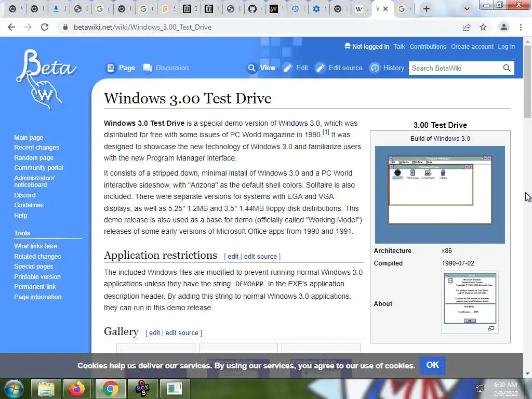Share this page using the share icon
This screenshot has width=532, height=399.
467,27
